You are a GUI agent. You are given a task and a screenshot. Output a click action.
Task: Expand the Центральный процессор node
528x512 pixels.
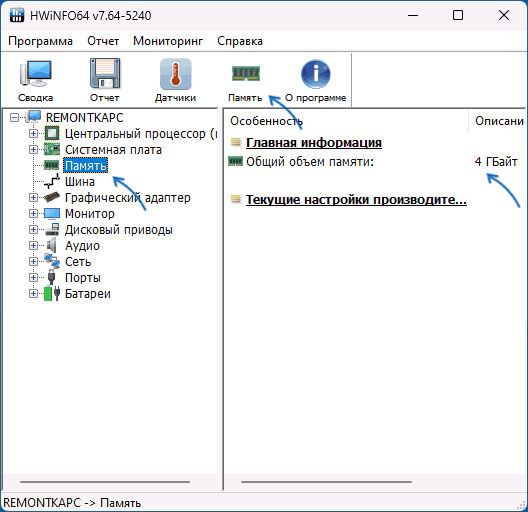33,133
